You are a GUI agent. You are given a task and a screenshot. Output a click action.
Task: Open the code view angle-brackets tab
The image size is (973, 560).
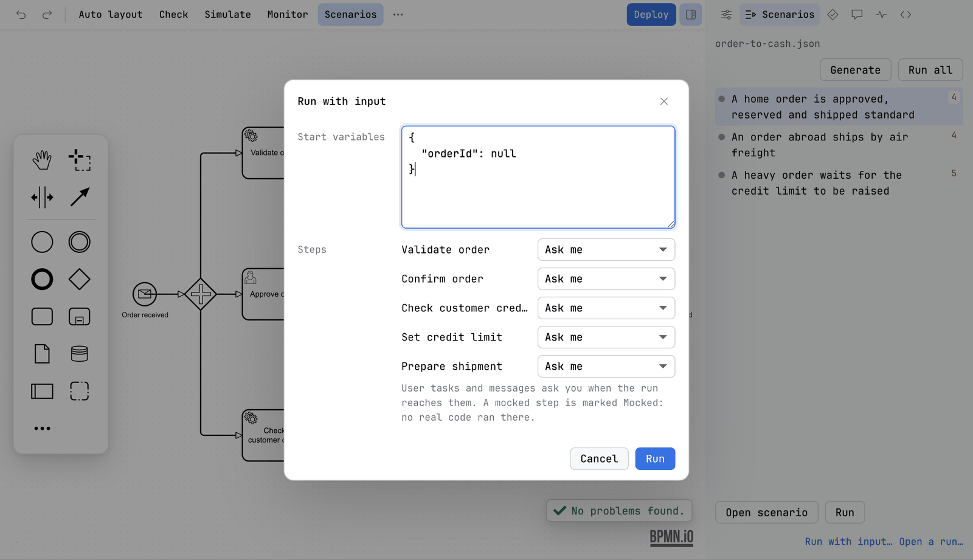tap(905, 15)
